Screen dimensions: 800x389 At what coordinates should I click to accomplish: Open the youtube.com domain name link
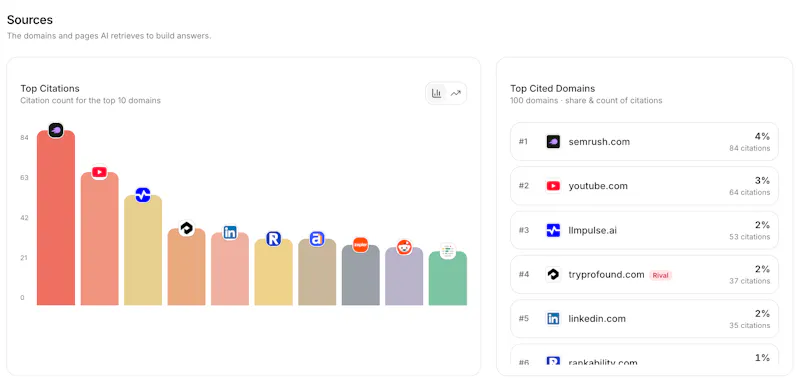pos(598,186)
